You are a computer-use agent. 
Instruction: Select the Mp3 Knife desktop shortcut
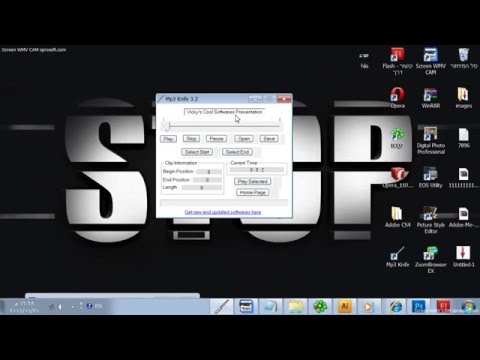click(397, 257)
